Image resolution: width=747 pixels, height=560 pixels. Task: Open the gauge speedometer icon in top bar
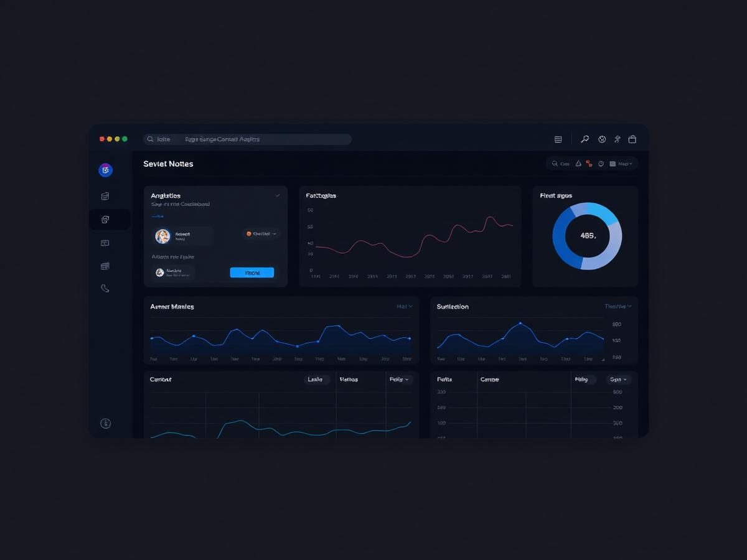[602, 139]
